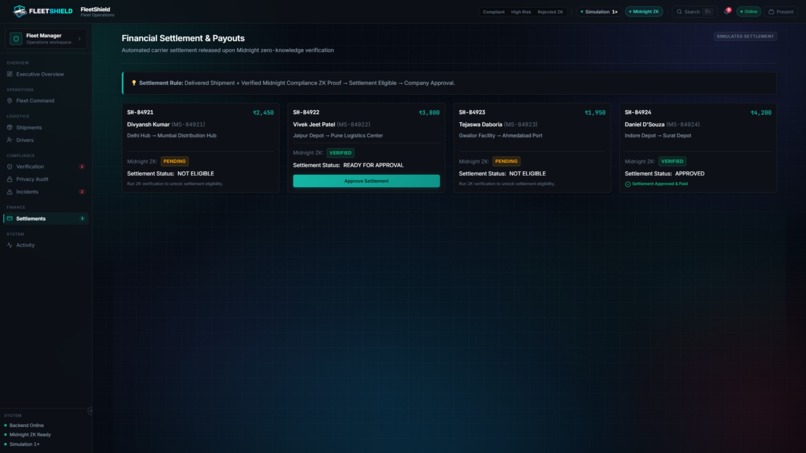The height and width of the screenshot is (453, 806).
Task: Click the Fleet Command location pin icon
Action: point(9,101)
